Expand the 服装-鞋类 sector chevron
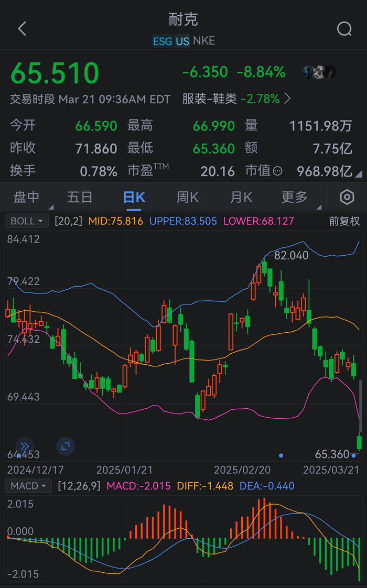 click(287, 99)
